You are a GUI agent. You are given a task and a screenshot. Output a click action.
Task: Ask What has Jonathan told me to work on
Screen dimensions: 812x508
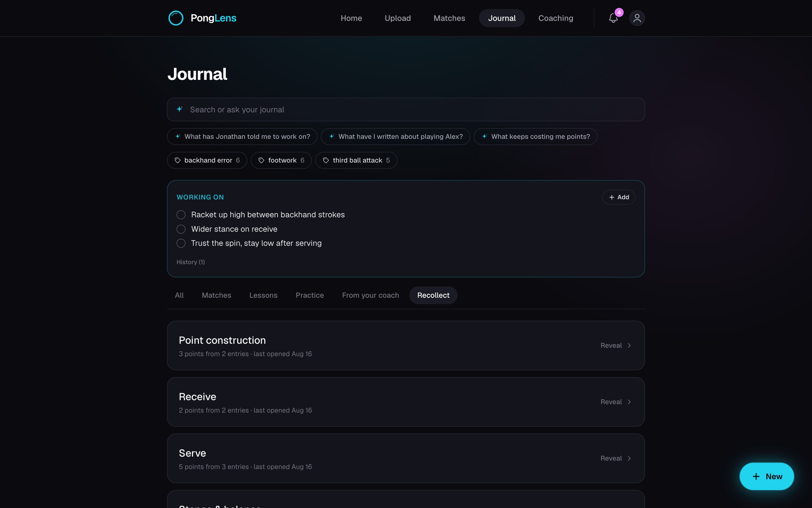tap(242, 137)
